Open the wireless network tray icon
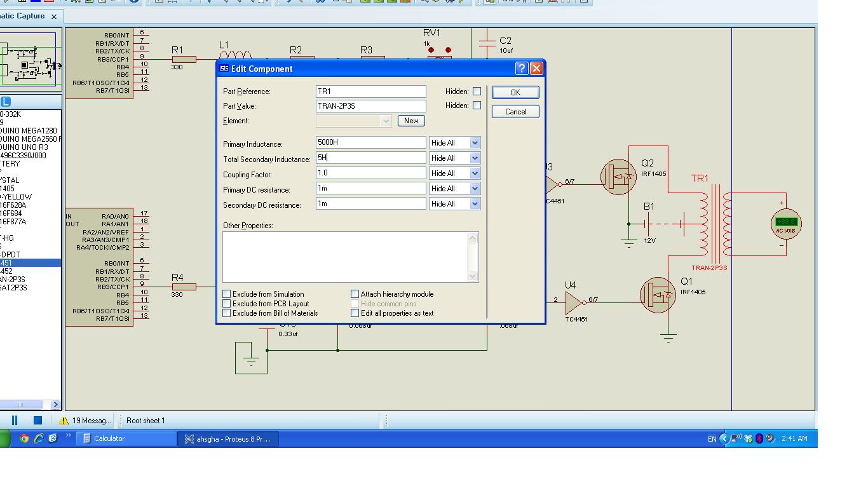The image size is (868, 488). point(736,438)
